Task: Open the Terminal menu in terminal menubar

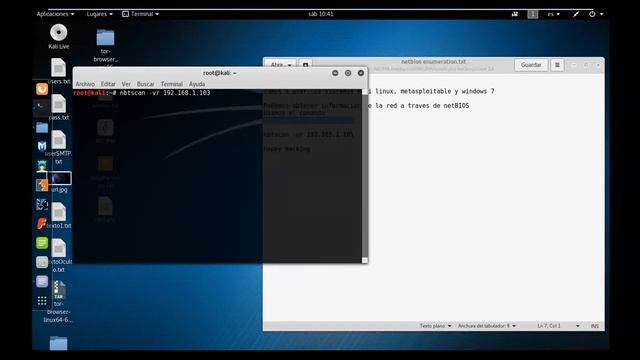Action: click(x=171, y=84)
